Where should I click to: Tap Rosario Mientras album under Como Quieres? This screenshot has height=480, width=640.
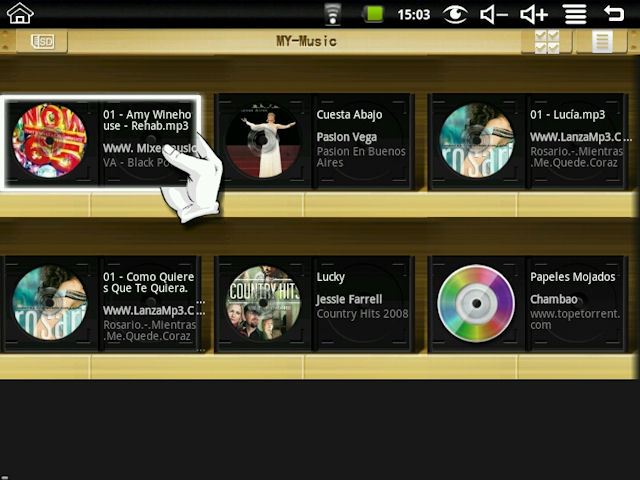150,330
